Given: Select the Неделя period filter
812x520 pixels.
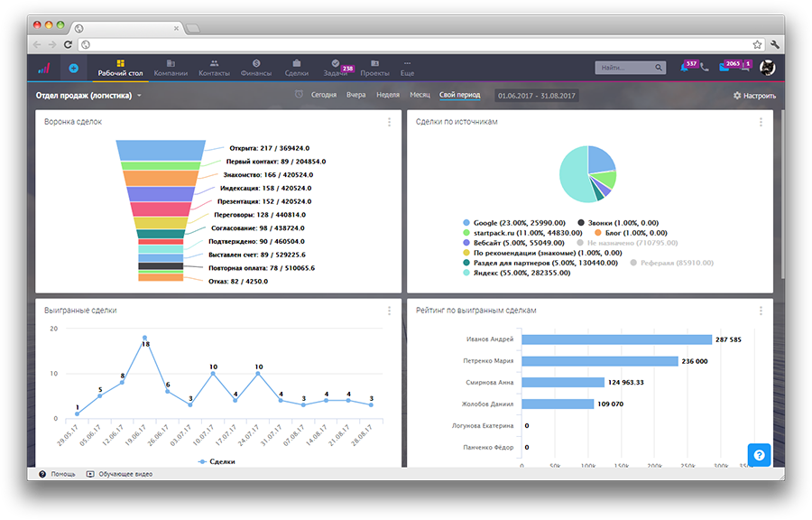Looking at the screenshot, I should coord(388,95).
